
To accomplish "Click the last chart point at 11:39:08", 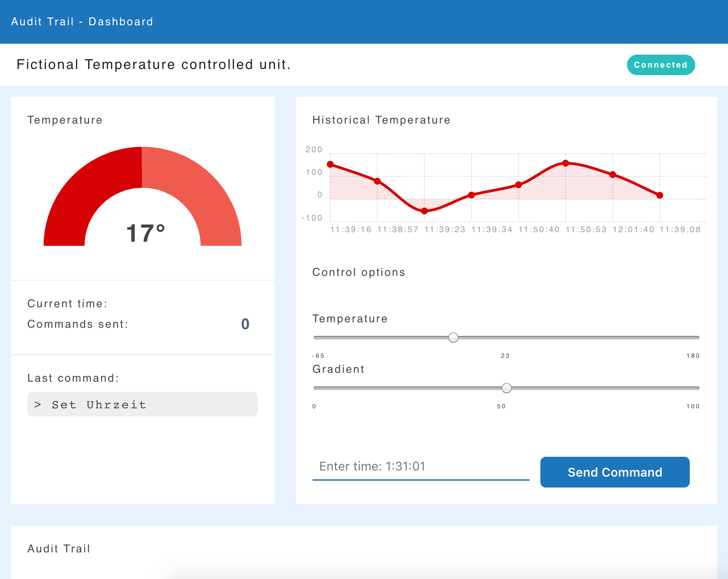I will 660,195.
